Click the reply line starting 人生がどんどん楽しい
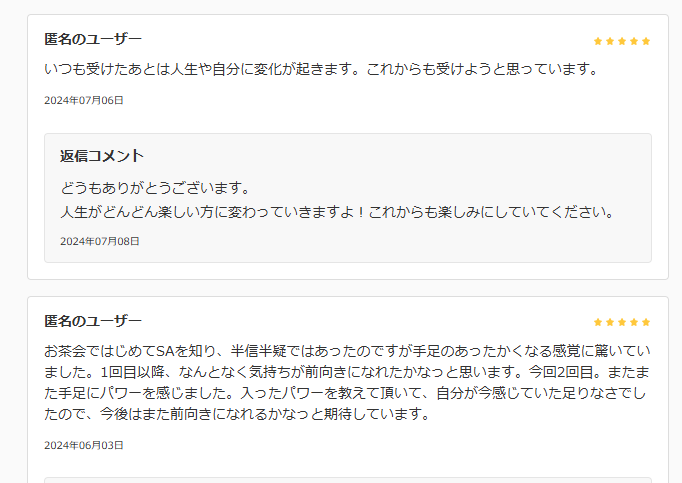This screenshot has height=483, width=682. click(336, 212)
